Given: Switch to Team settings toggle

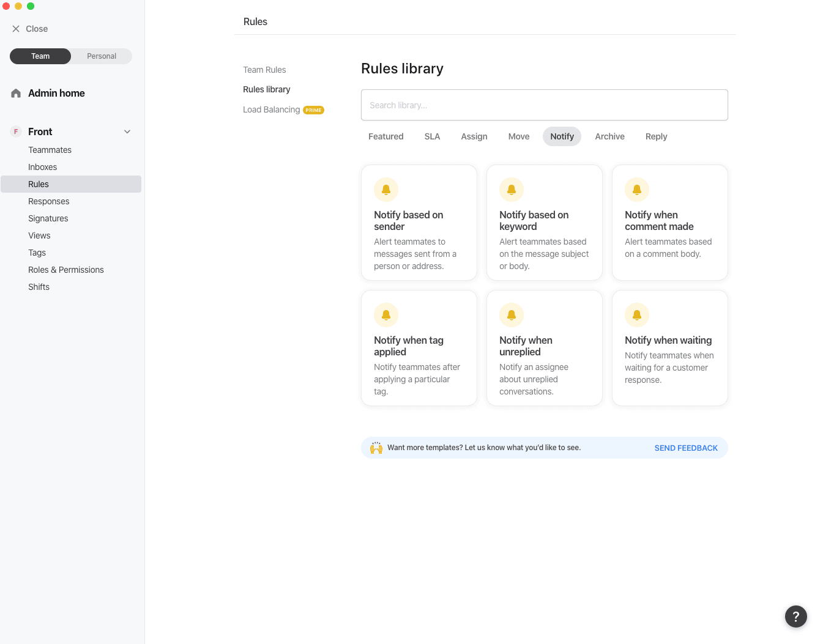Looking at the screenshot, I should (40, 56).
